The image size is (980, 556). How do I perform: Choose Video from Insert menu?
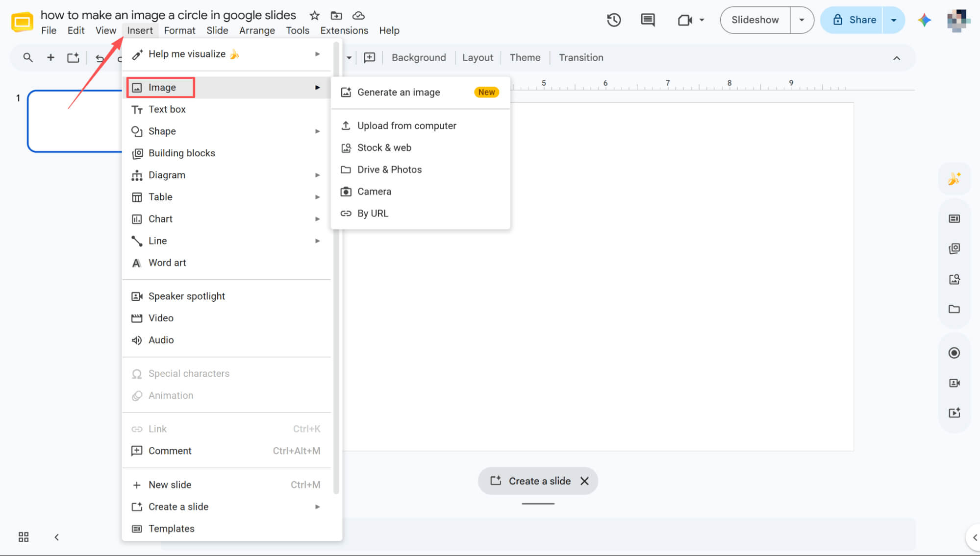pos(227,318)
